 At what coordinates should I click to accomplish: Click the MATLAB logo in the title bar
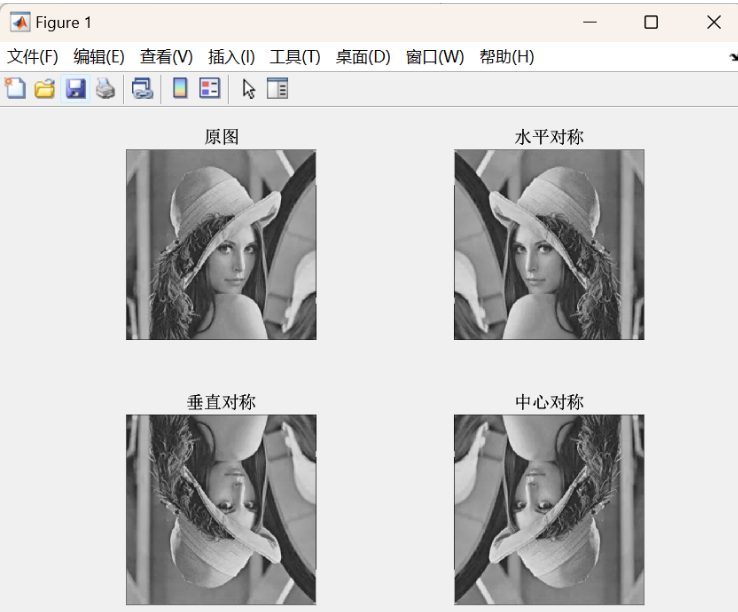[x=20, y=22]
